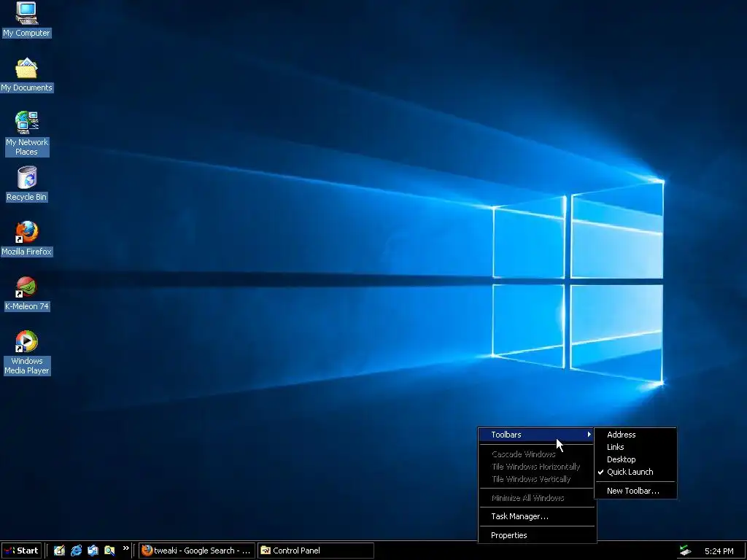The height and width of the screenshot is (560, 747).
Task: Open the Toolbars submenu
Action: [537, 435]
